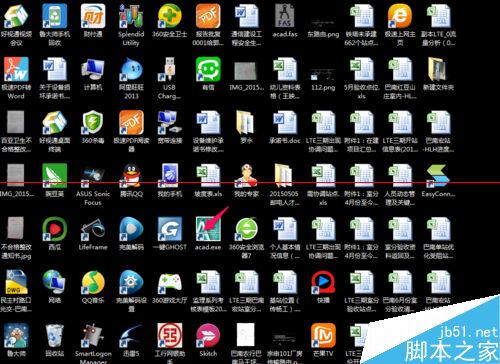The height and width of the screenshot is (364, 500).
Task: Open 鲁大师 shortcut
Action: (16, 335)
